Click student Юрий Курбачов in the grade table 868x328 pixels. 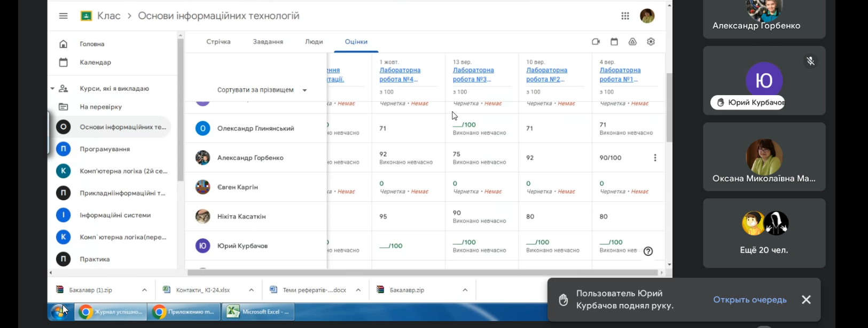(x=243, y=246)
